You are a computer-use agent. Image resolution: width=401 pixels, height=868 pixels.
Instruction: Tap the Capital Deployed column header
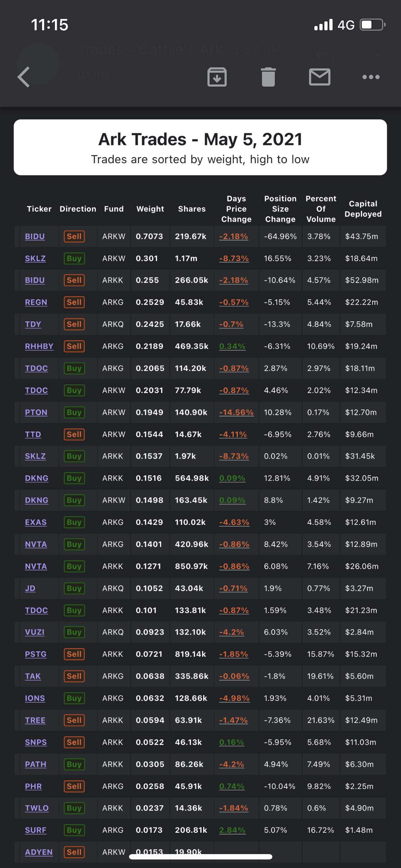point(363,209)
